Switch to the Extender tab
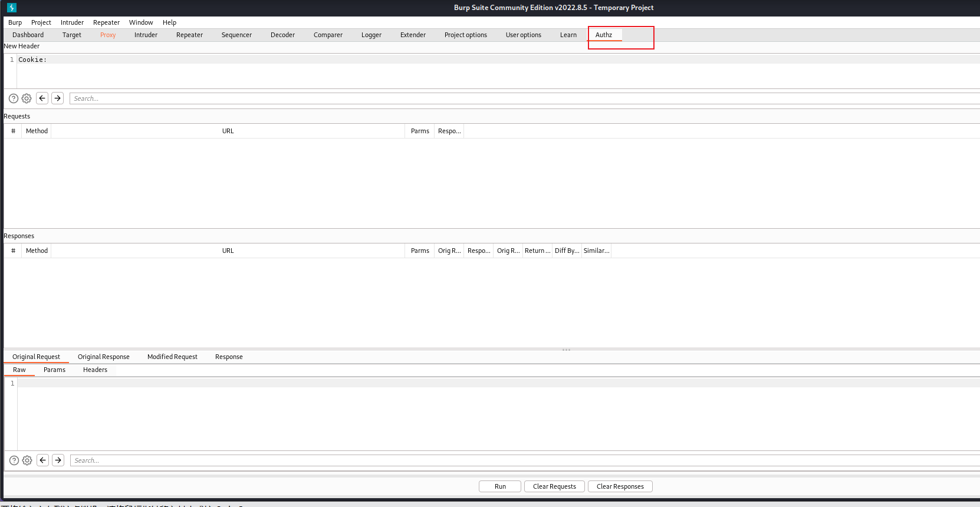This screenshot has height=507, width=980. tap(413, 35)
